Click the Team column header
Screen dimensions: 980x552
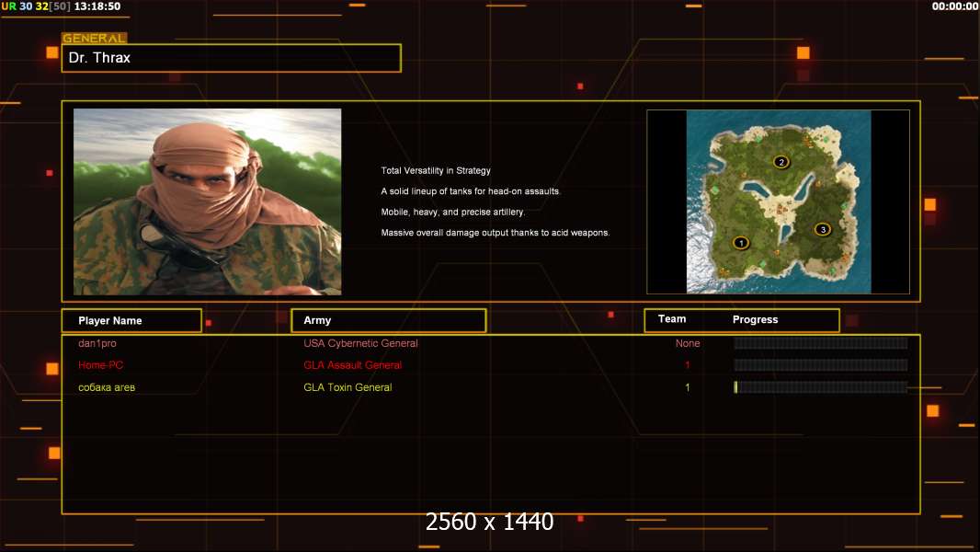tap(672, 319)
